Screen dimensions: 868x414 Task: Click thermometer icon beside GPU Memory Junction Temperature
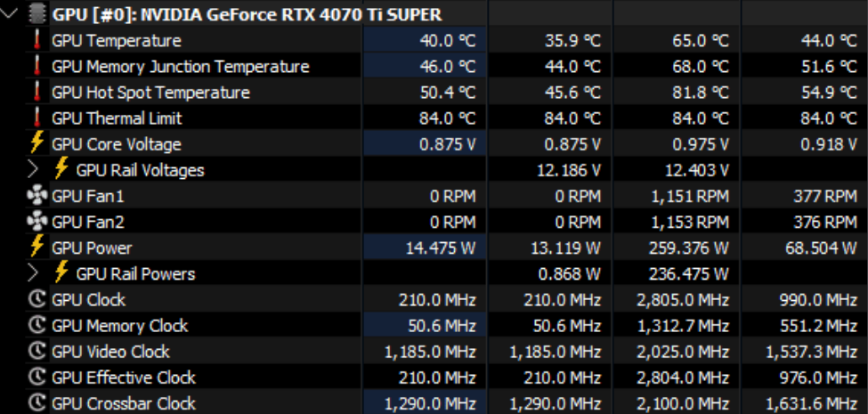click(37, 67)
